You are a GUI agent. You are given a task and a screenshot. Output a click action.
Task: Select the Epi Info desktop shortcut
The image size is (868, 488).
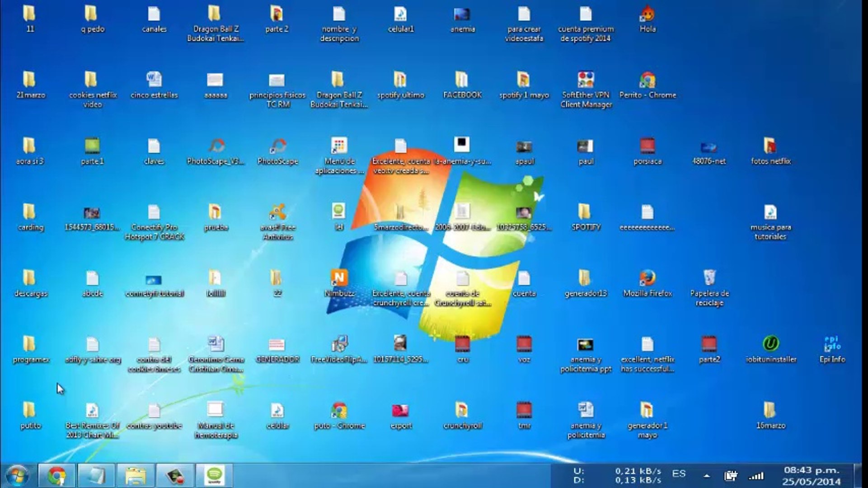click(832, 349)
